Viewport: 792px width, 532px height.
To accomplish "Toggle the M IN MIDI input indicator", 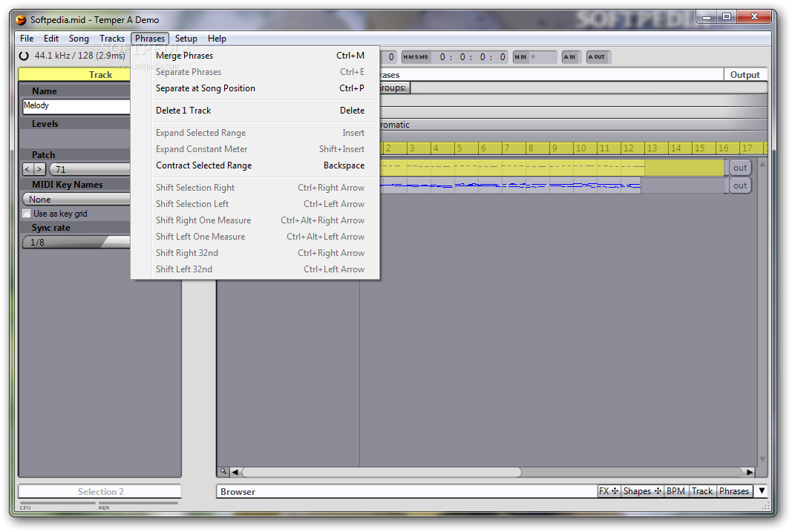I will pyautogui.click(x=534, y=57).
